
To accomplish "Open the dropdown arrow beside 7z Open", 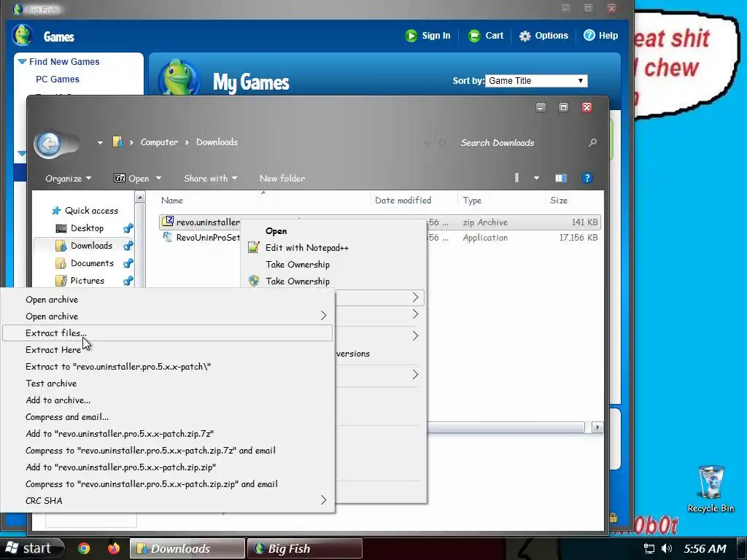I will [x=158, y=179].
